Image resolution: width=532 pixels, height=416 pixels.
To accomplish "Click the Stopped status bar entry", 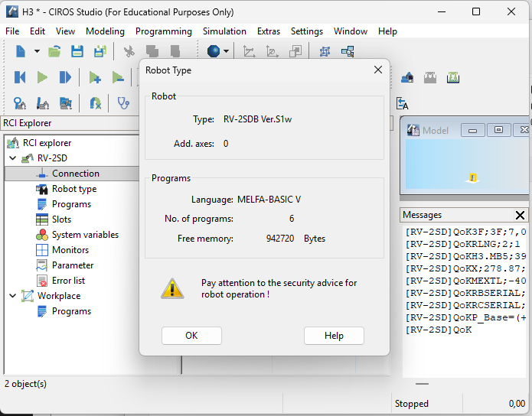I will [x=411, y=404].
